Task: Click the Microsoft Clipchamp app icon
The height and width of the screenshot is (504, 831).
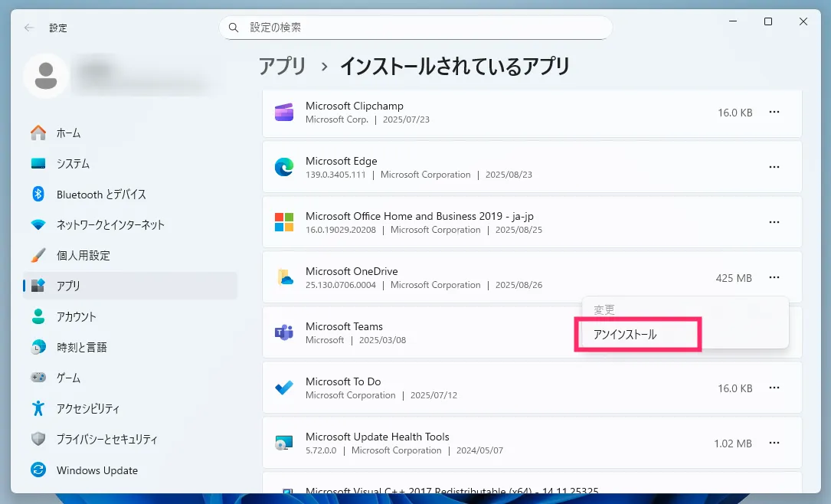Action: click(284, 113)
